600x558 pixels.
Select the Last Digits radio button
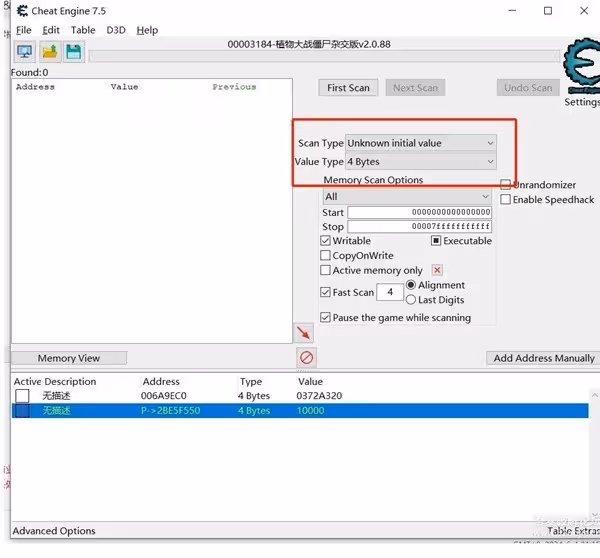coord(411,300)
